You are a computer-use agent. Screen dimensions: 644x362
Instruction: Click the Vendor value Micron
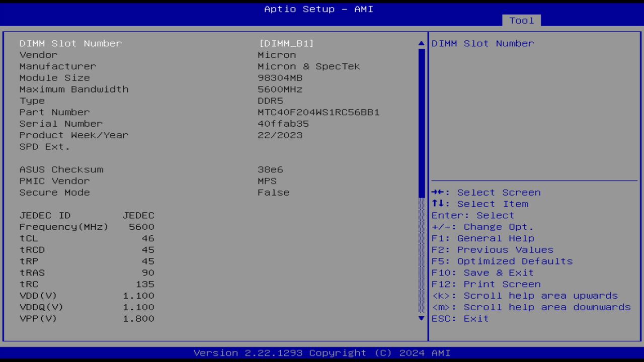[277, 55]
